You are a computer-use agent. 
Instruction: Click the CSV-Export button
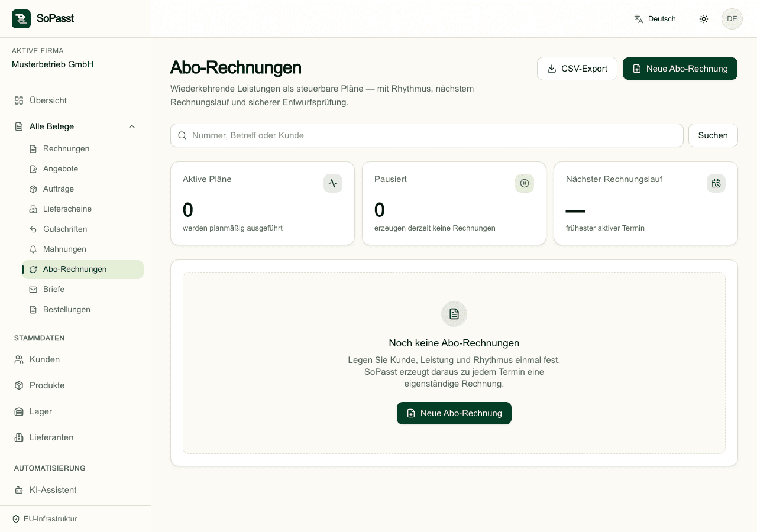click(577, 69)
